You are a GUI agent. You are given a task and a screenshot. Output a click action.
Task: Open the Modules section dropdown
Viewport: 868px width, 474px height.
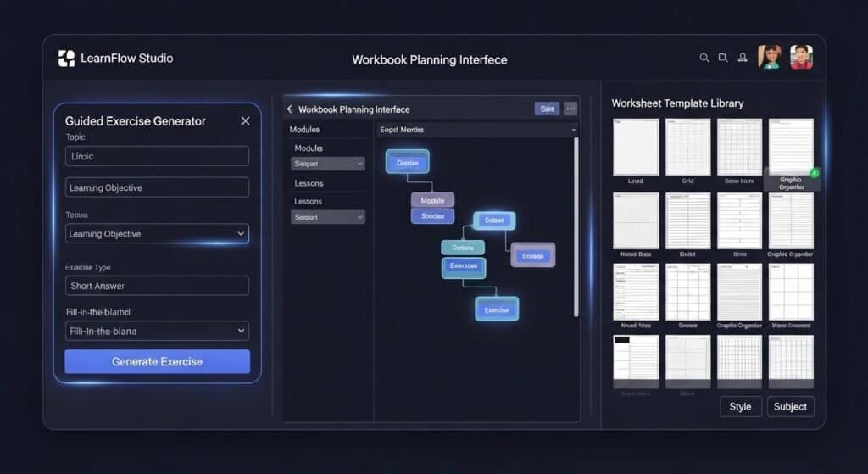(328, 164)
